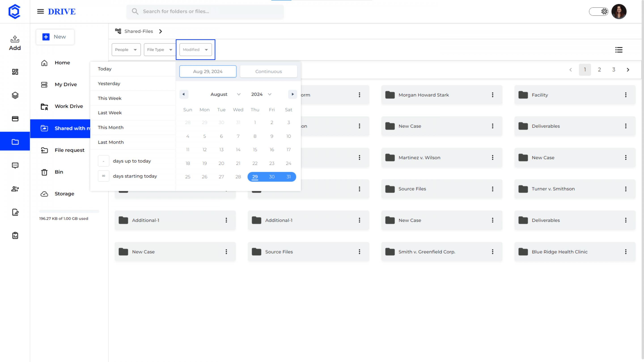The image size is (644, 362).
Task: Select the This Month date preset
Action: 133,127
